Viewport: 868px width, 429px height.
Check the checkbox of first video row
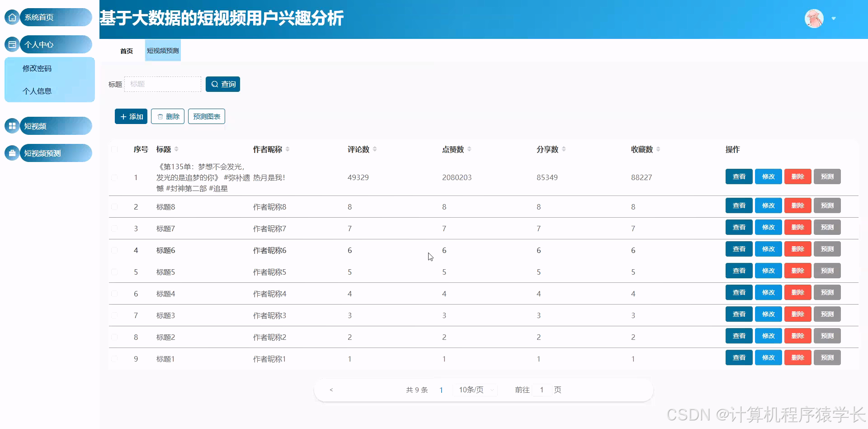coord(114,177)
